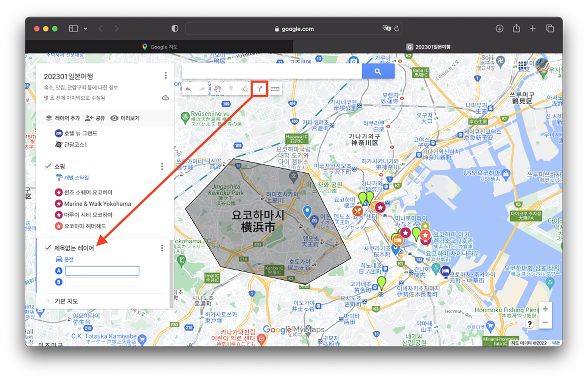Select the Measure distances ruler tool
The image size is (588, 380).
pyautogui.click(x=275, y=89)
